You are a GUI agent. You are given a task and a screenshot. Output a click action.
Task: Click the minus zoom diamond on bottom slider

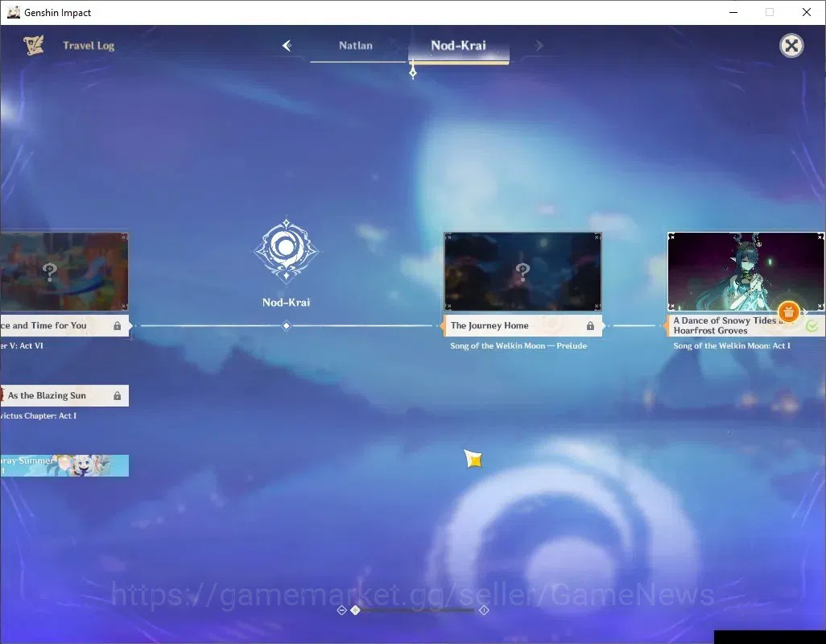click(342, 610)
